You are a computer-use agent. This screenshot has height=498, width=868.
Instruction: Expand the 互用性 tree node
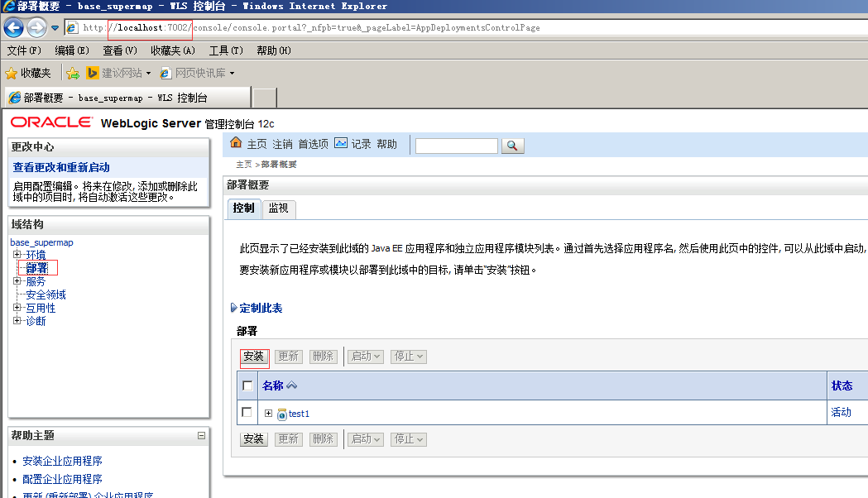point(17,308)
